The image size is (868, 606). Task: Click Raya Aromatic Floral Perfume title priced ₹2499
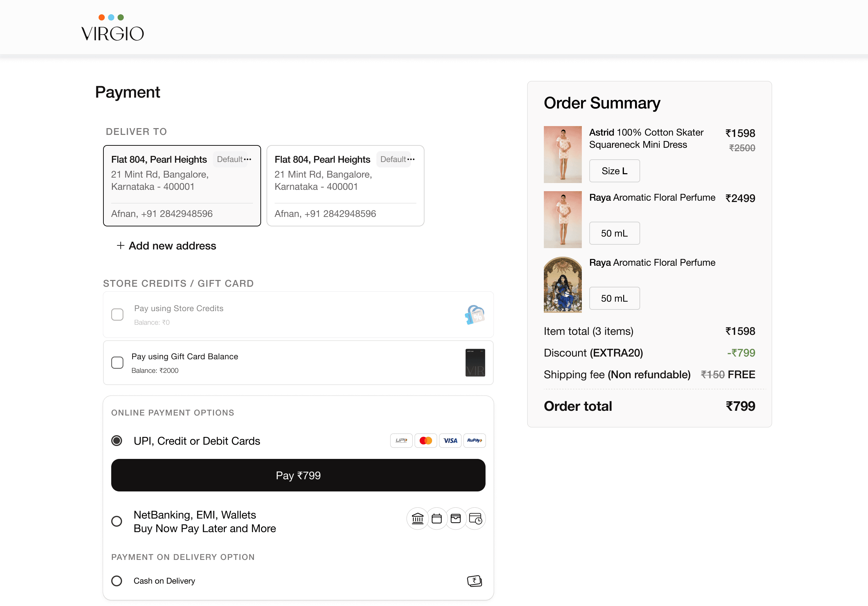pyautogui.click(x=652, y=197)
